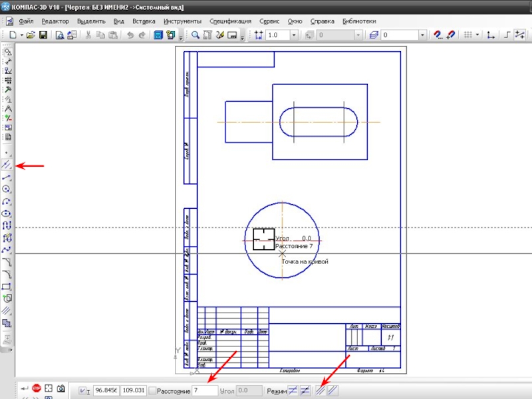Toggle the checkbox next to Расстояние
The image size is (532, 399).
point(152,391)
